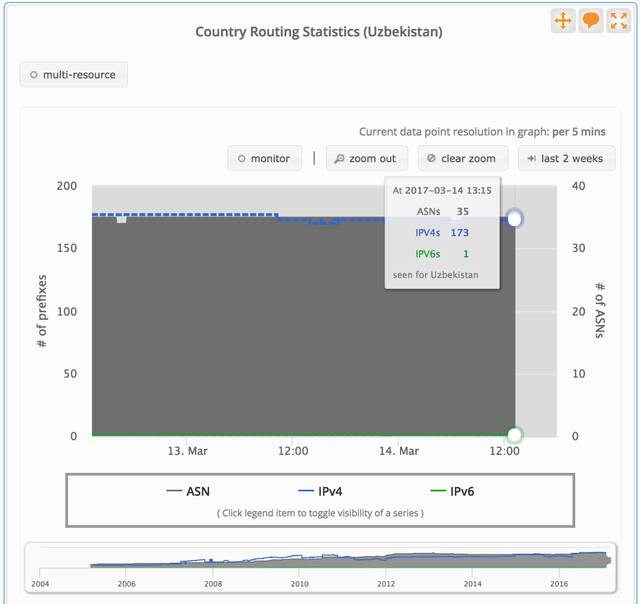Click the IPv4 data point marker on chart
The height and width of the screenshot is (604, 640).
pyautogui.click(x=515, y=219)
